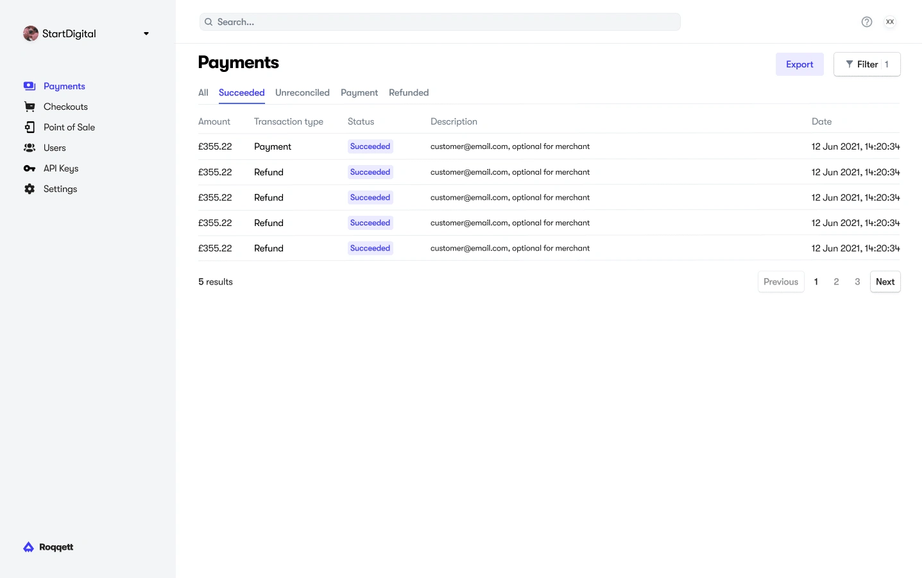Image resolution: width=924 pixels, height=578 pixels.
Task: Click the funnel icon on the Filter button
Action: pos(850,64)
